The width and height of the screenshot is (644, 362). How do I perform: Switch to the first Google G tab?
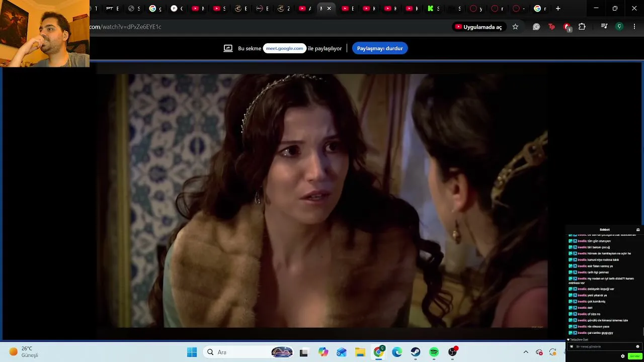(155, 9)
